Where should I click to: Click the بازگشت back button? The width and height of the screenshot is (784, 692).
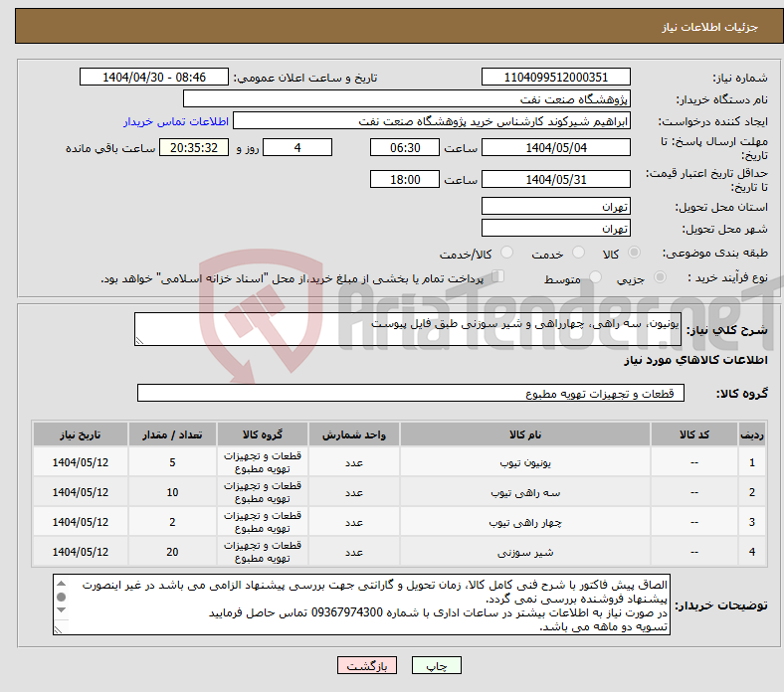pos(367,665)
